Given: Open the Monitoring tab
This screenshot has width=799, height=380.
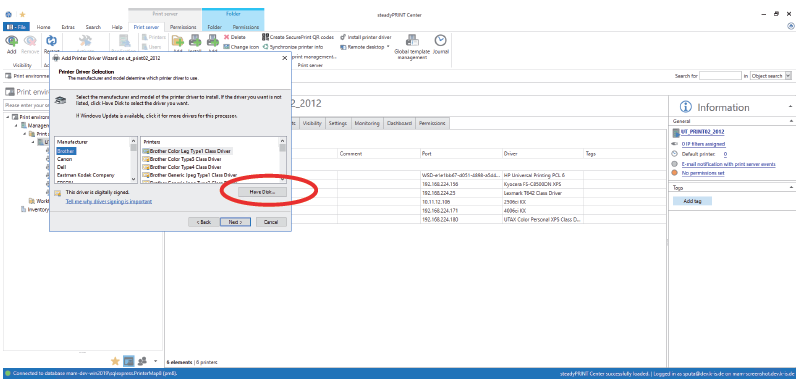Looking at the screenshot, I should (x=367, y=123).
